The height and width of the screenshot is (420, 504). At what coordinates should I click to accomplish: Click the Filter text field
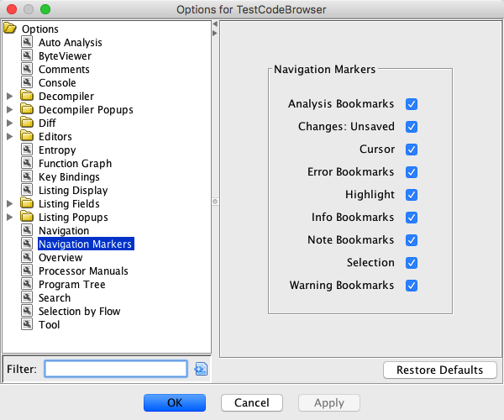(x=116, y=369)
